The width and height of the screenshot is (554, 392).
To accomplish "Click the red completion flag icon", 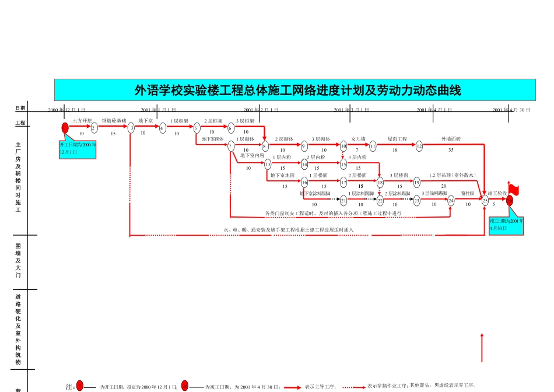I will click(x=514, y=189).
